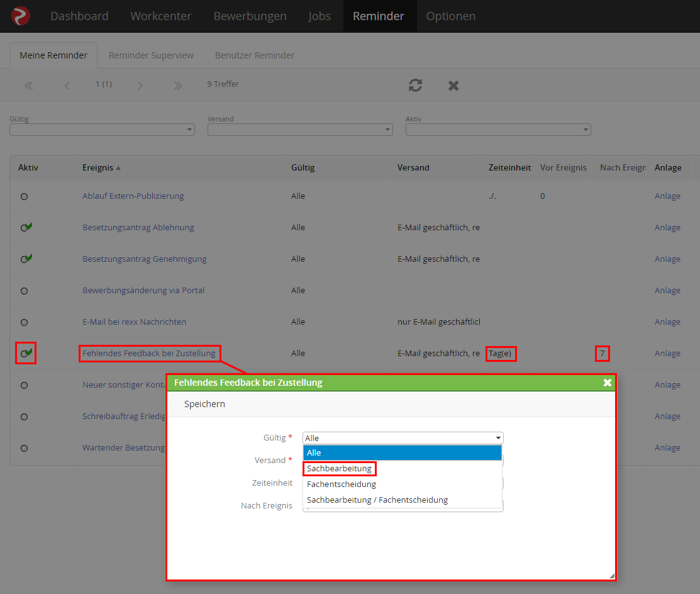Image resolution: width=700 pixels, height=594 pixels.
Task: Toggle Aktiv for Neuer sonstiger Kontakt row
Action: click(x=24, y=386)
